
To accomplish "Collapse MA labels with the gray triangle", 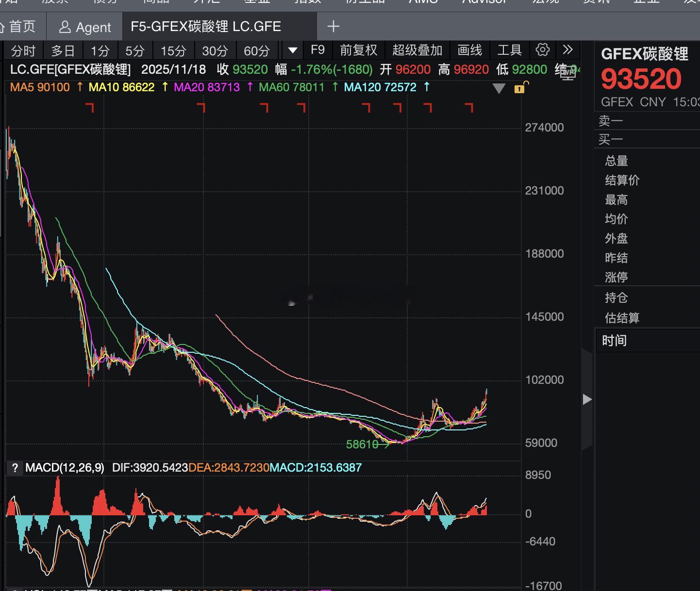I will 499,88.
